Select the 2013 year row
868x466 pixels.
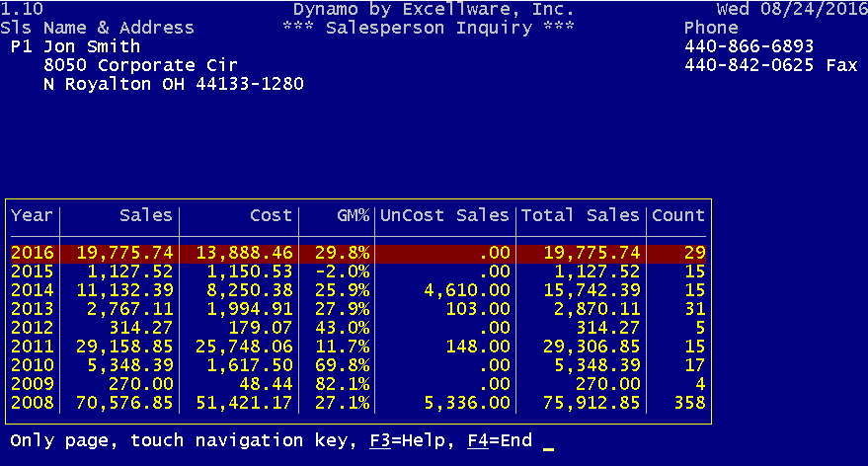click(358, 309)
